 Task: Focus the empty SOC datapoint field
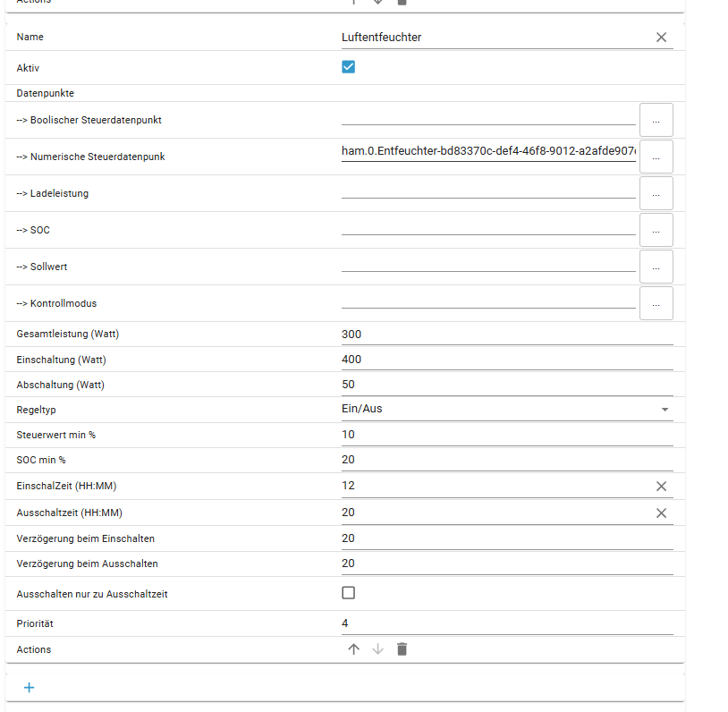tap(488, 225)
